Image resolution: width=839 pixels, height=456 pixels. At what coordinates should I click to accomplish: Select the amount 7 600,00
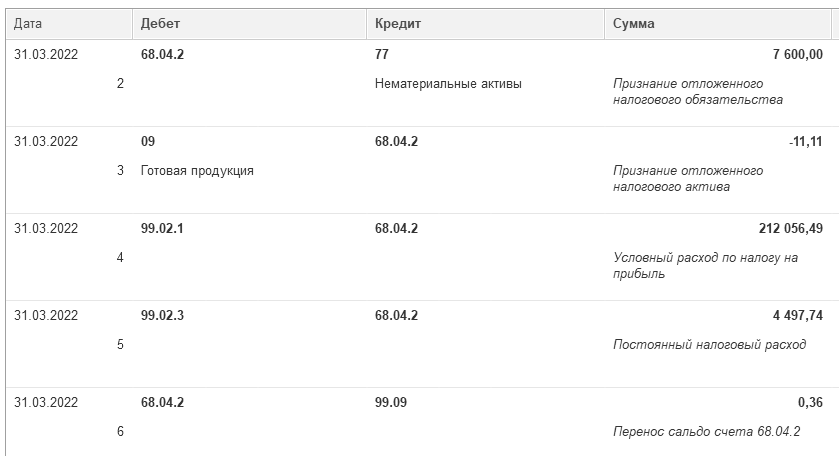(798, 55)
